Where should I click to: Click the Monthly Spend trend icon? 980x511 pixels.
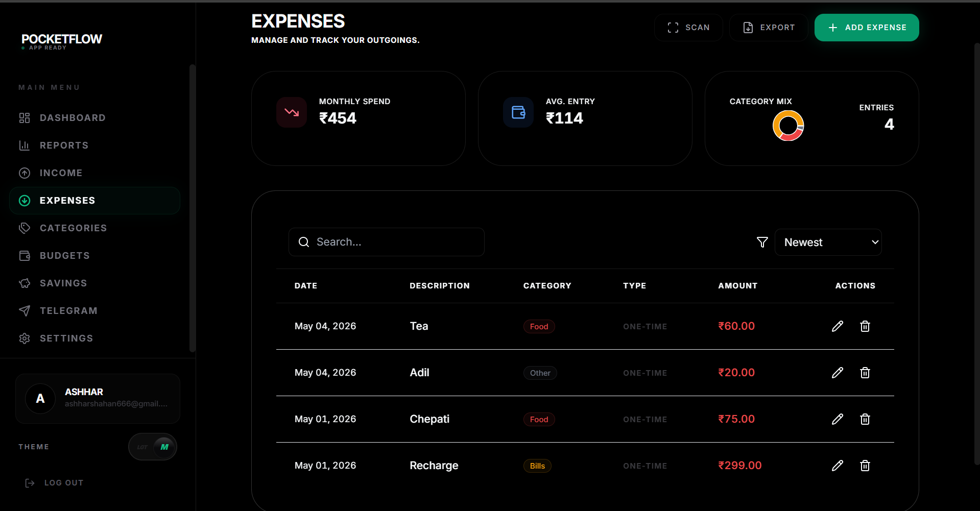[x=292, y=112]
